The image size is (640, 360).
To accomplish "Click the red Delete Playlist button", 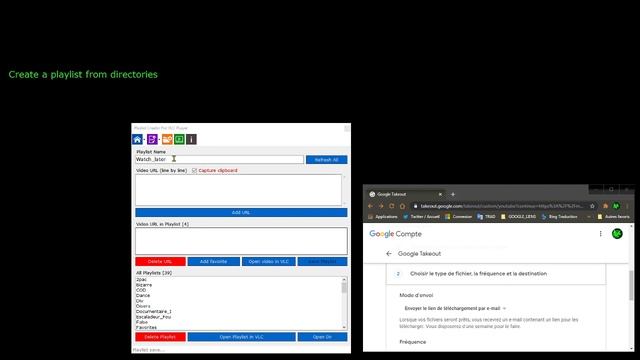I will (x=160, y=337).
